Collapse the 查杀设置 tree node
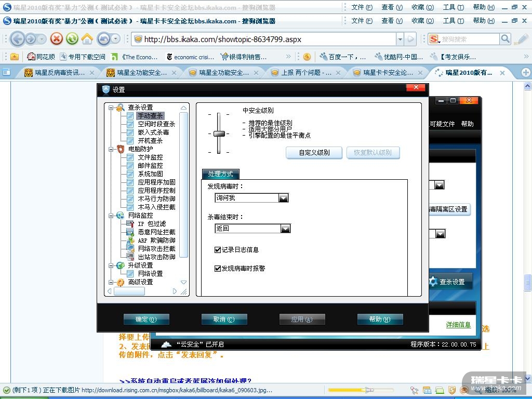 pyautogui.click(x=111, y=108)
